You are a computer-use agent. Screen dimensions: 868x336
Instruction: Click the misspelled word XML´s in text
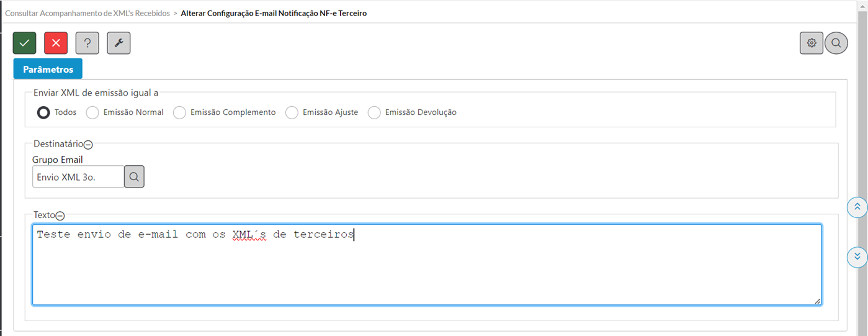249,235
